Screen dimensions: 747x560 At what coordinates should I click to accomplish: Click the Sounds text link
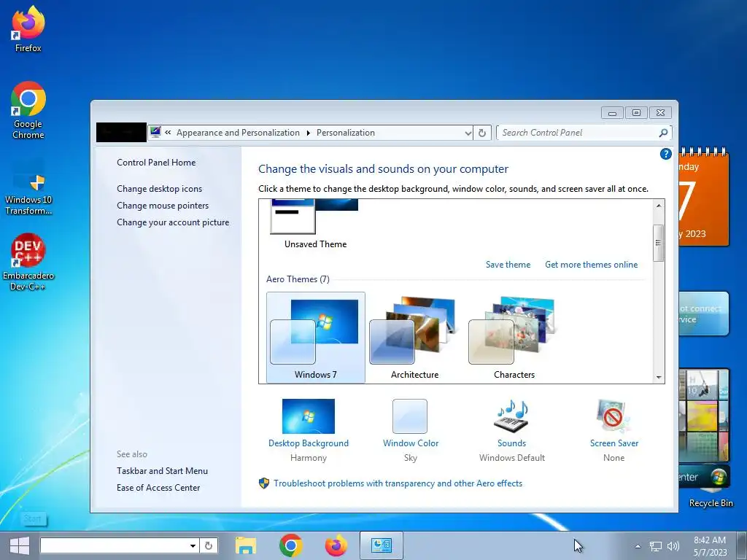(511, 443)
